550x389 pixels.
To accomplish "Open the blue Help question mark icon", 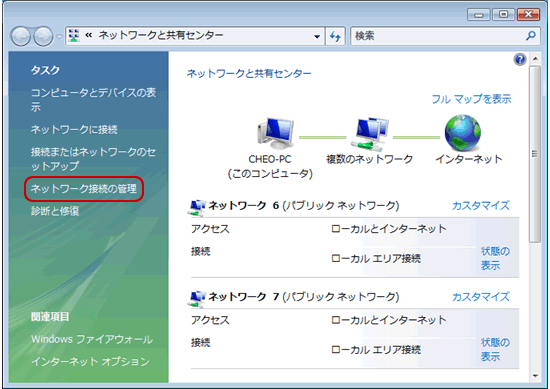I will 520,59.
